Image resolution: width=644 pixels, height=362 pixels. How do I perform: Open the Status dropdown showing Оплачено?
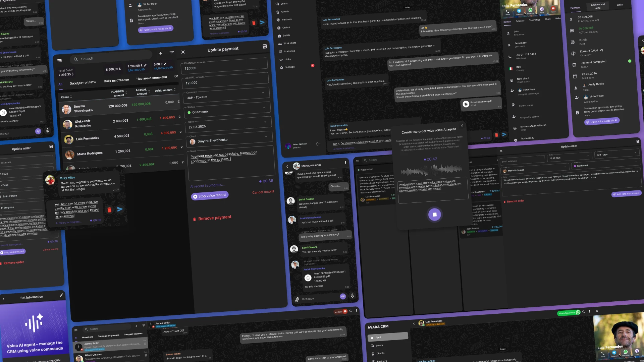[x=227, y=110]
